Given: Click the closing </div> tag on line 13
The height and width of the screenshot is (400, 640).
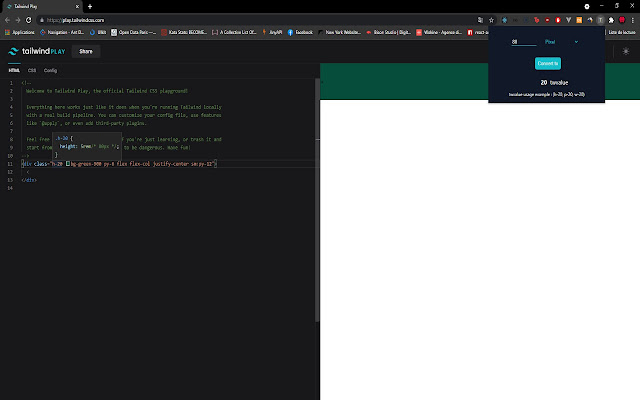Looking at the screenshot, I should (29, 180).
